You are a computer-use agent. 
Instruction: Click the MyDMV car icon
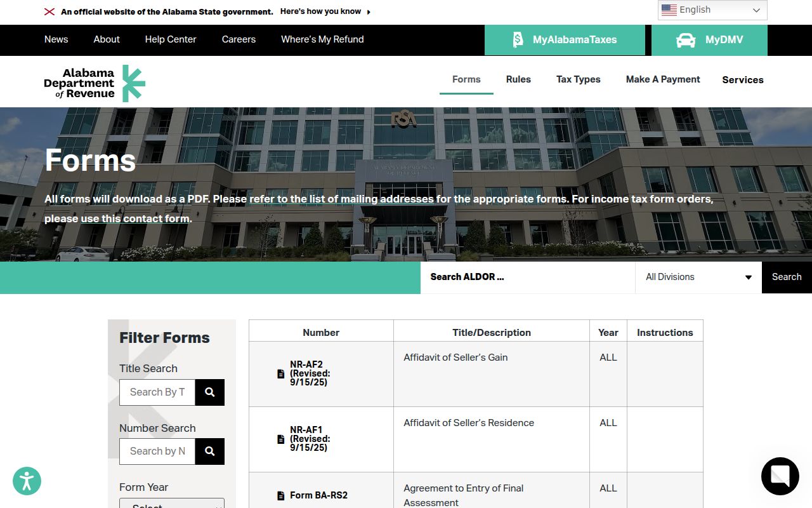pos(686,40)
